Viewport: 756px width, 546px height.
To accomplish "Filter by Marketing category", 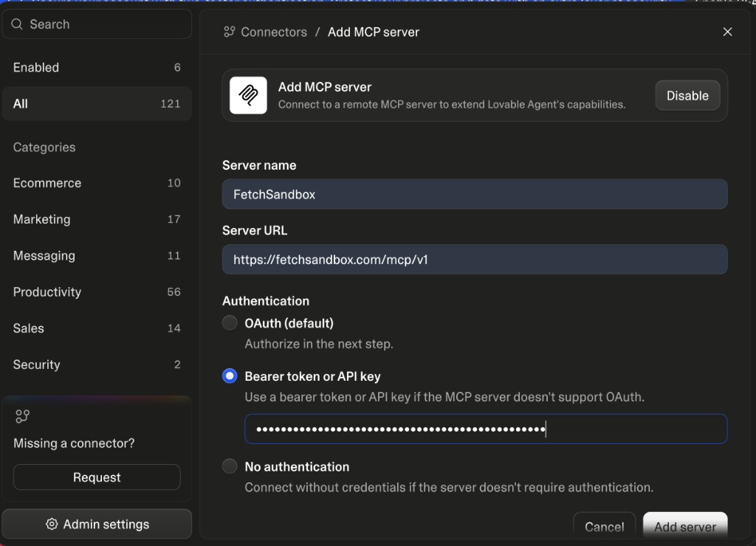I will 97,219.
